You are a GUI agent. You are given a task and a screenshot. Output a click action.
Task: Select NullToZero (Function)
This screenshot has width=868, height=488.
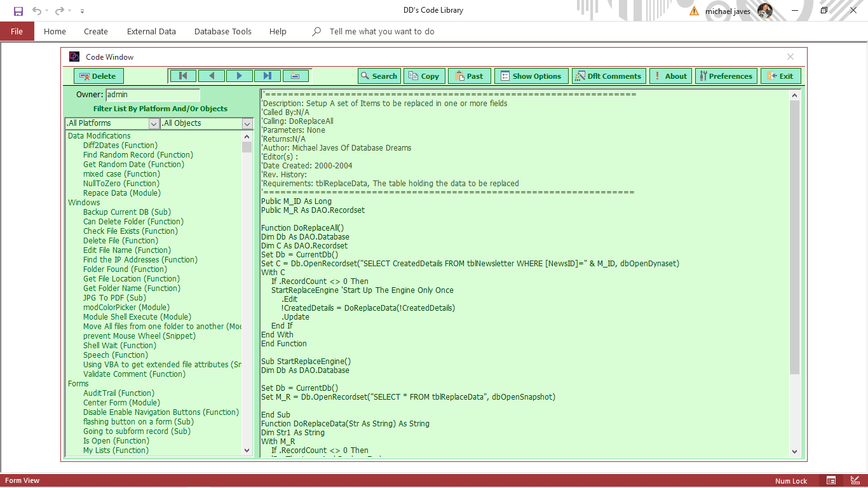[121, 184]
